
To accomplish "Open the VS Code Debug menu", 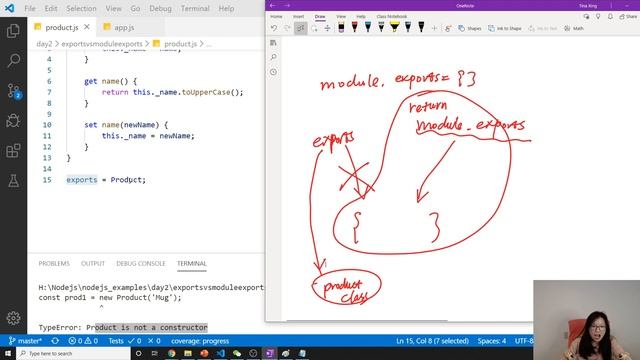I will point(160,8).
